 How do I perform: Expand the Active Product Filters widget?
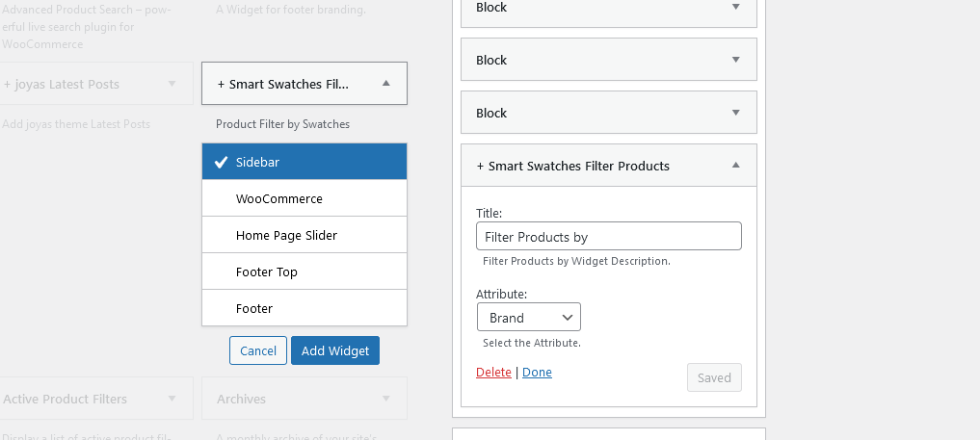point(172,399)
